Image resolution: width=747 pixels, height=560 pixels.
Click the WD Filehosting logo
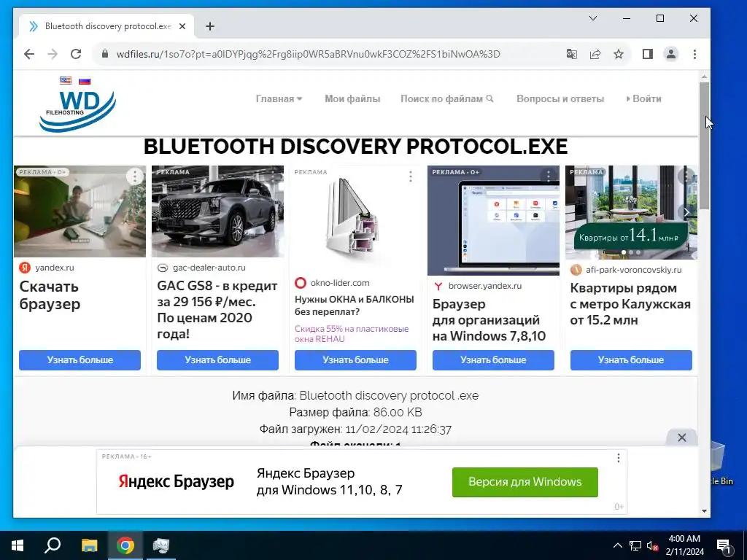click(77, 111)
